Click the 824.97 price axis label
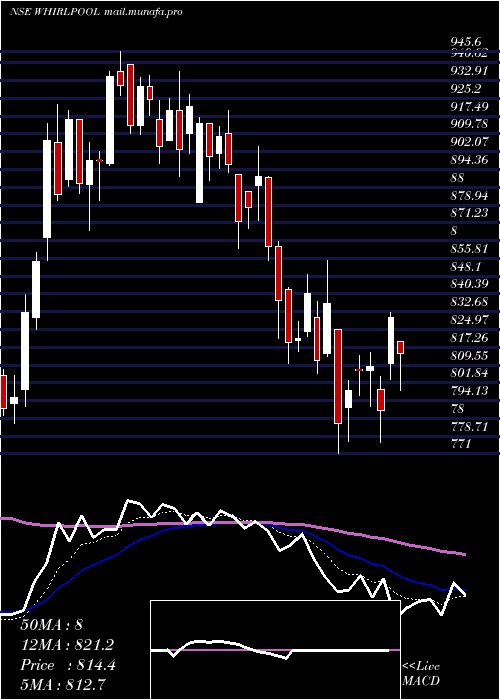The height and width of the screenshot is (700, 500). [x=469, y=320]
